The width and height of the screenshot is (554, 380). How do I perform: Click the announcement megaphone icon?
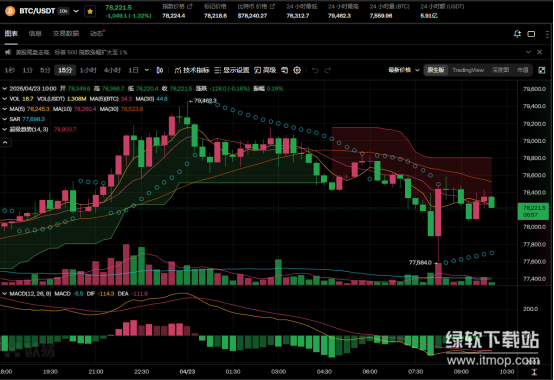8,52
